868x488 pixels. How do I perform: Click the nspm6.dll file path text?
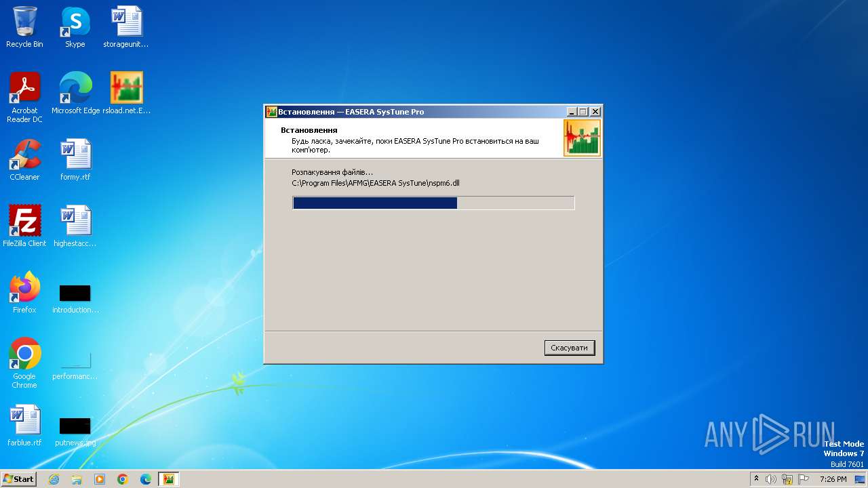tap(376, 183)
